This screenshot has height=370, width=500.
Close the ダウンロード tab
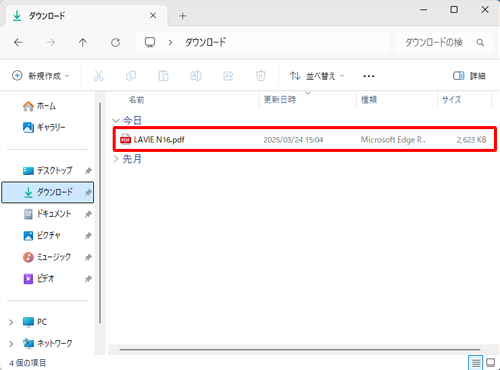coord(153,15)
